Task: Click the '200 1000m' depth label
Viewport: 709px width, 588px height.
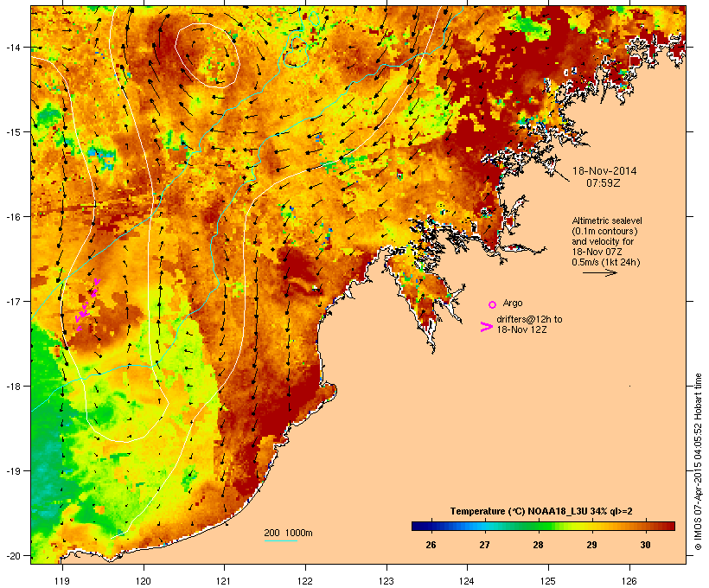Action: (288, 533)
